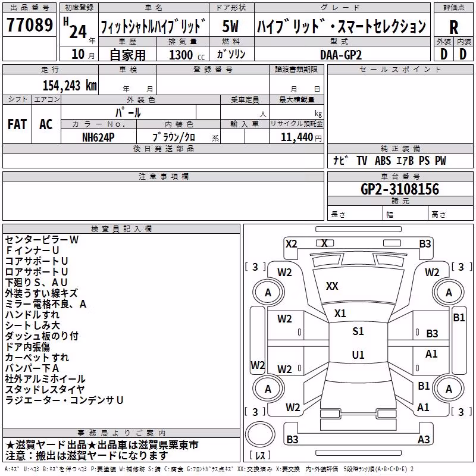Click displacement value 1300 cc
Viewport: 476px width, 476px height.
click(x=187, y=55)
